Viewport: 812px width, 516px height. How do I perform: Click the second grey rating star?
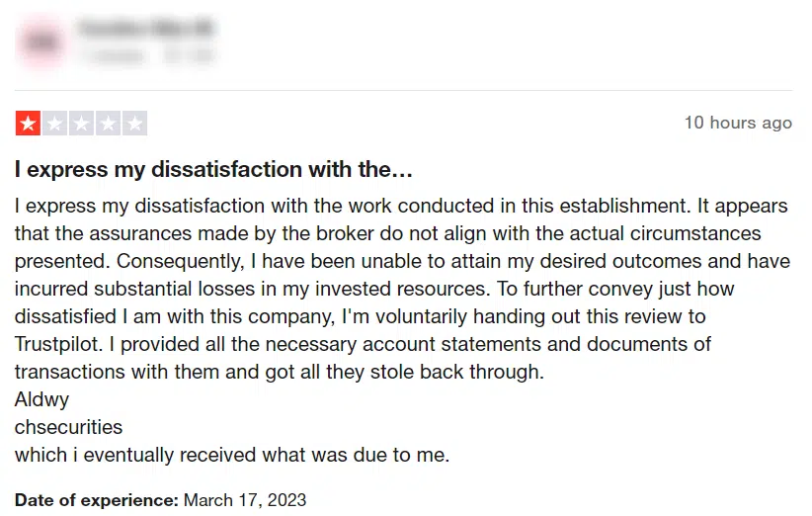click(55, 124)
